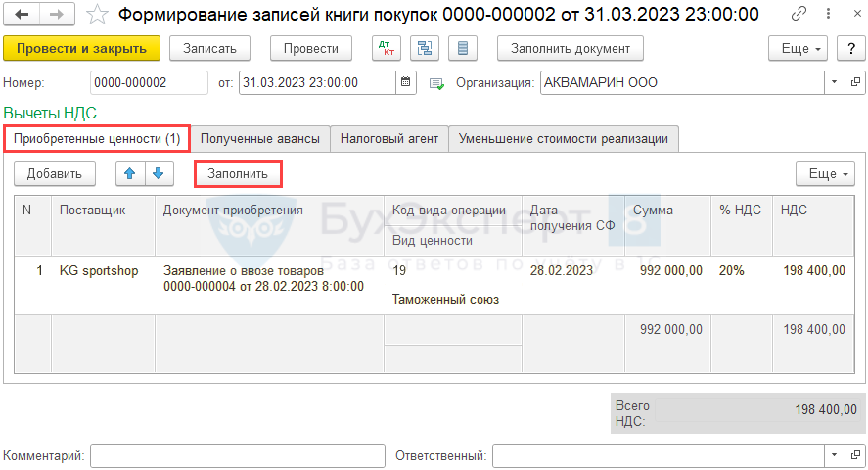
Task: Expand the Ответственный dropdown list
Action: coord(835,455)
